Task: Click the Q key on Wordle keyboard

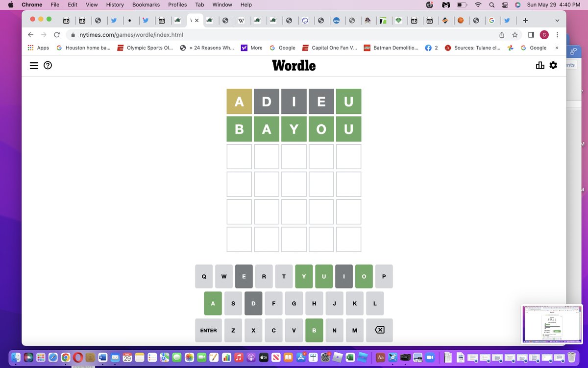Action: [x=204, y=276]
